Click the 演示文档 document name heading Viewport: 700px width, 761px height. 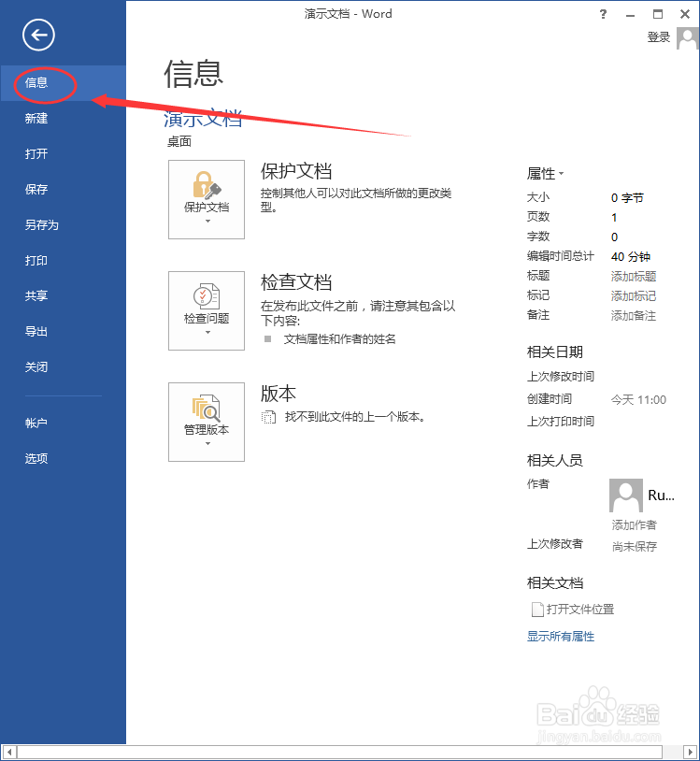tap(203, 119)
